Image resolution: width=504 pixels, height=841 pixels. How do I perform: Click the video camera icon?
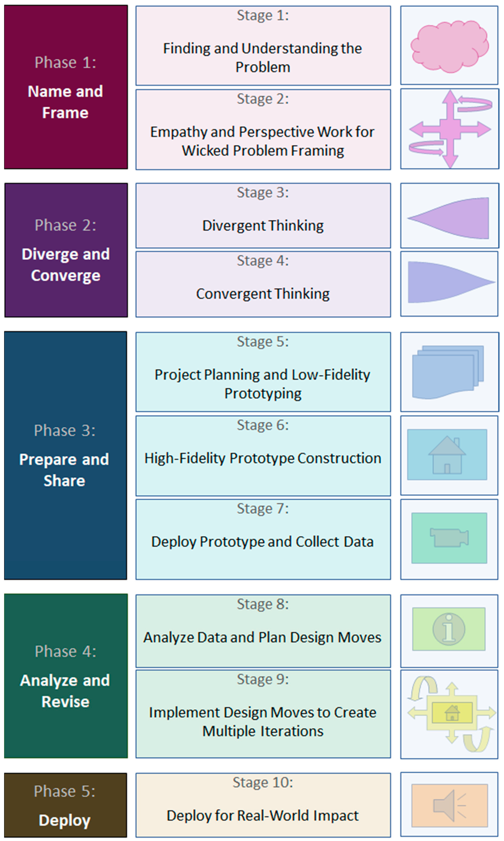[x=449, y=537]
